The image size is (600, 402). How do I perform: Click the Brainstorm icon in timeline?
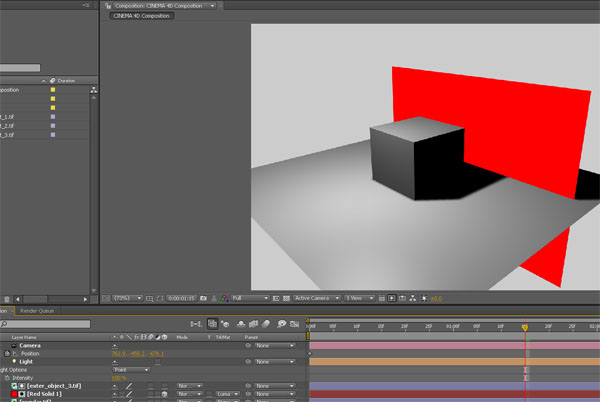(281, 324)
